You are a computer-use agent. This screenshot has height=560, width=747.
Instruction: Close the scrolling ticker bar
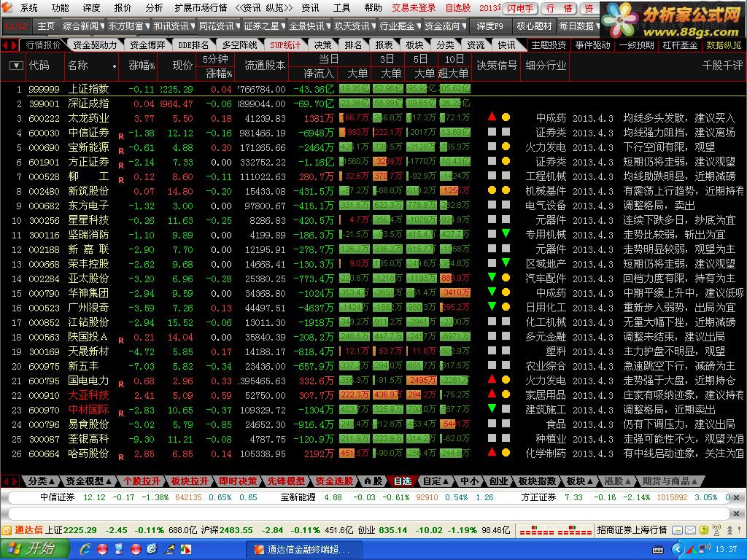[x=737, y=497]
